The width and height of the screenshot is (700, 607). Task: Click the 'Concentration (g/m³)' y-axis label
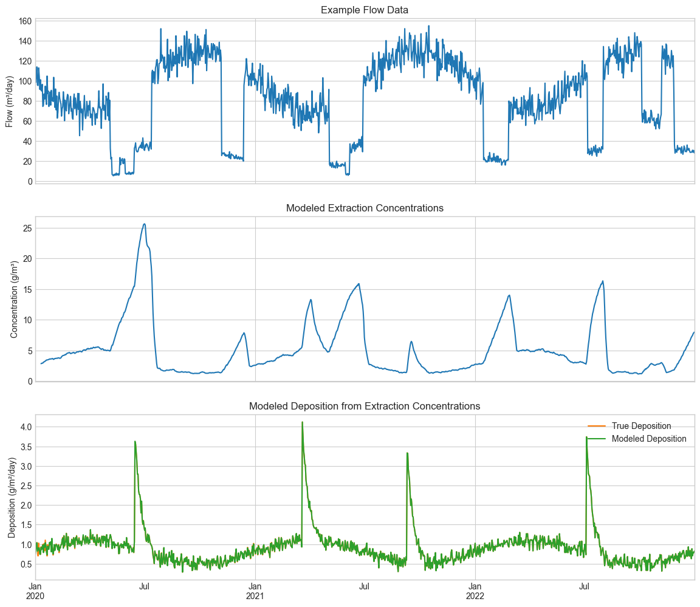click(x=14, y=299)
